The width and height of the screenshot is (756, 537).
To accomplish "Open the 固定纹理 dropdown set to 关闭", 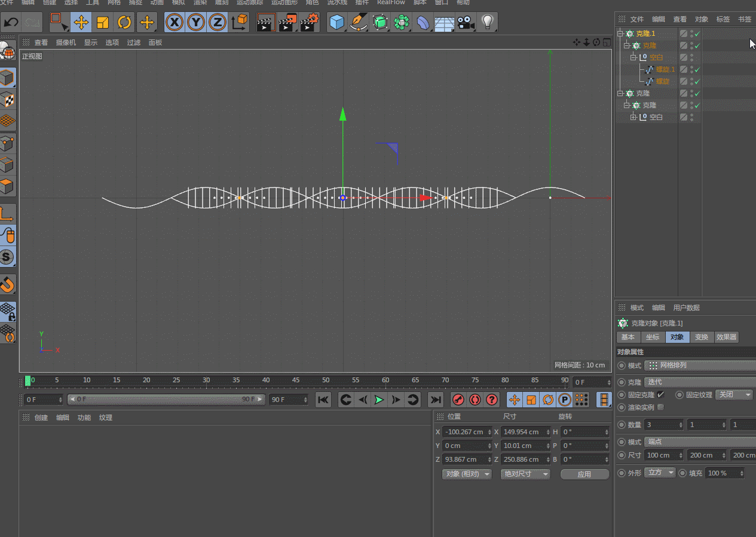I will pyautogui.click(x=734, y=395).
